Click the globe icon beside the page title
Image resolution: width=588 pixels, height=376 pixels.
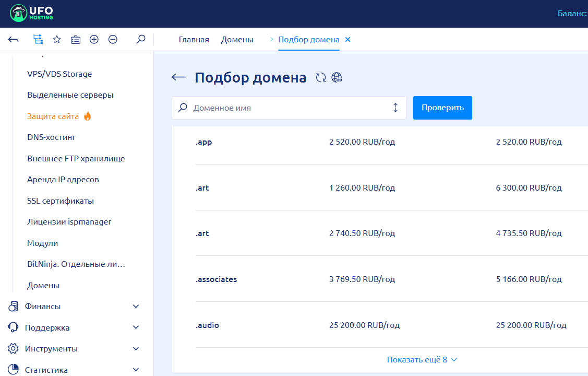click(x=337, y=78)
